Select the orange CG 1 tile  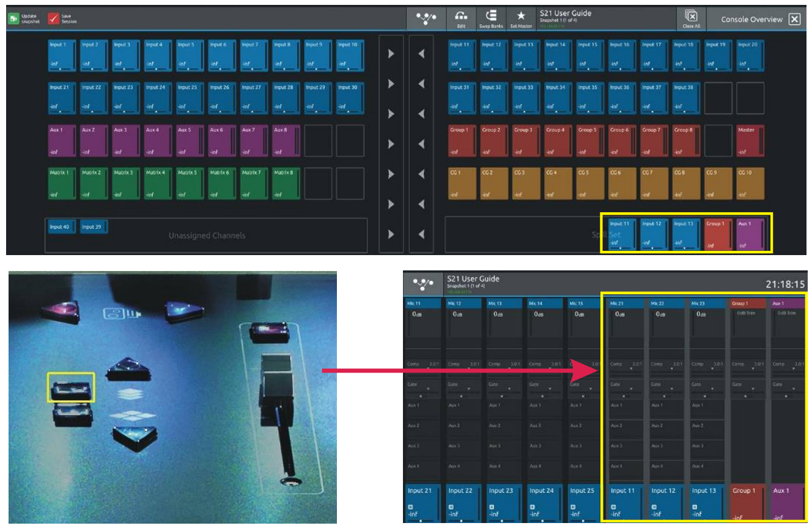click(462, 184)
